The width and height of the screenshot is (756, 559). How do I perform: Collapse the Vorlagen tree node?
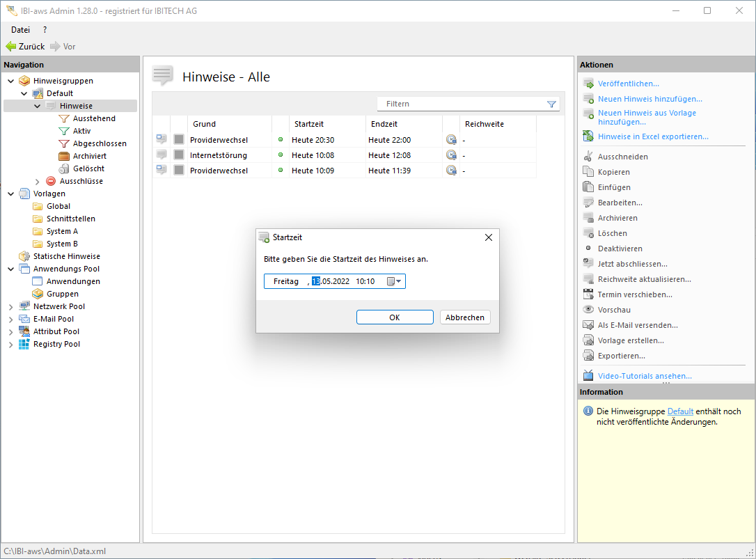coord(10,194)
